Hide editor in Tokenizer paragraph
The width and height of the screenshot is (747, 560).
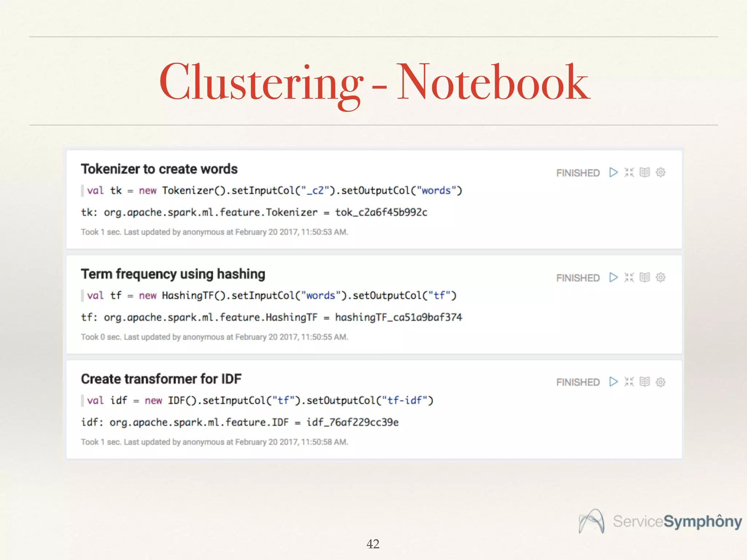[x=629, y=172]
